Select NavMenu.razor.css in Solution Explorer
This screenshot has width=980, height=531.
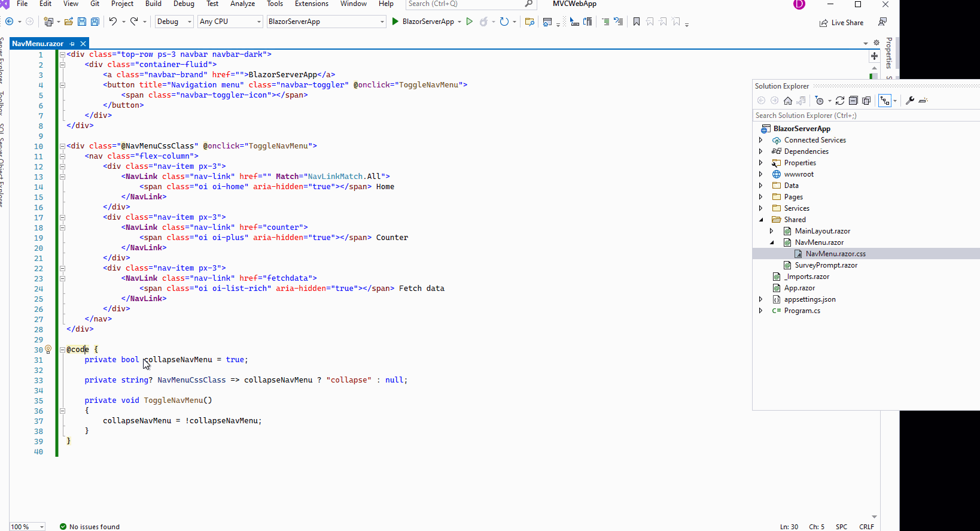(835, 254)
